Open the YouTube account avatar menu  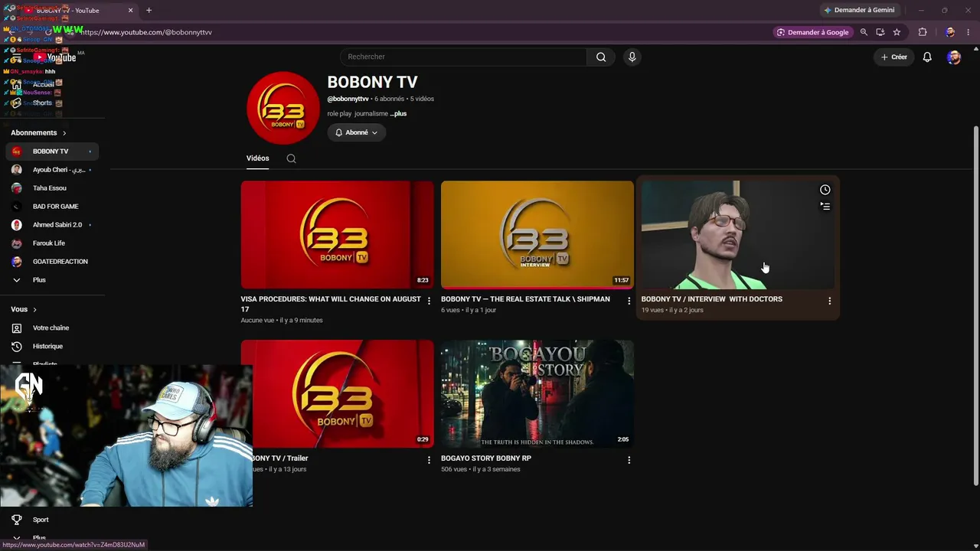(954, 57)
